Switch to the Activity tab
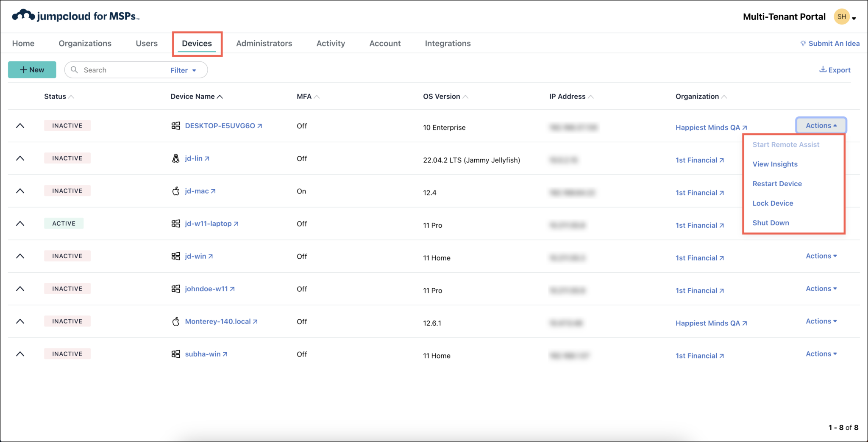Viewport: 868px width, 442px height. [x=331, y=43]
